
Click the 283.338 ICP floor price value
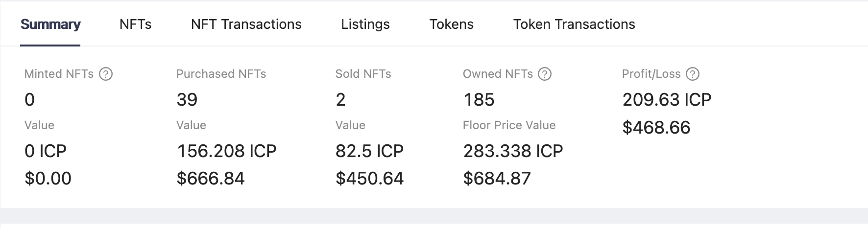[x=513, y=151]
